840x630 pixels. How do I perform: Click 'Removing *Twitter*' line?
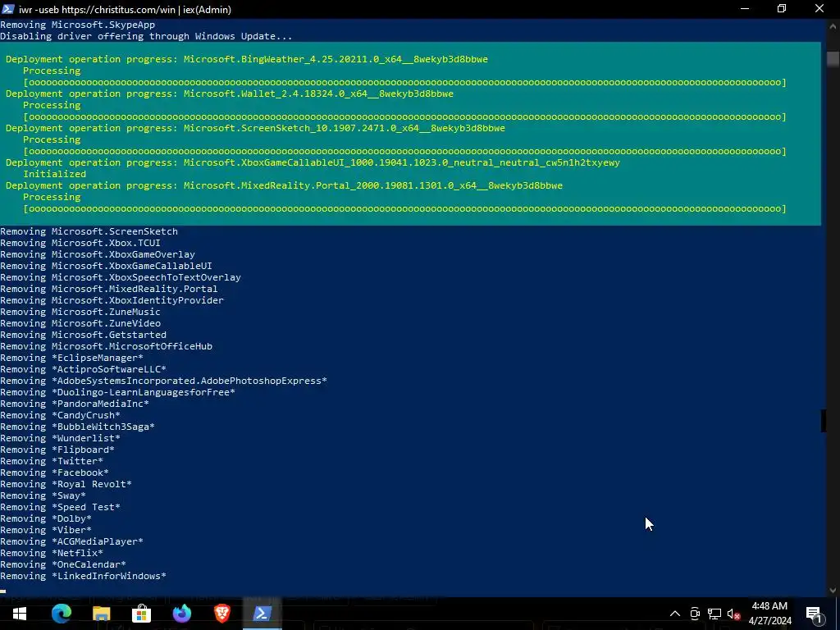(52, 461)
